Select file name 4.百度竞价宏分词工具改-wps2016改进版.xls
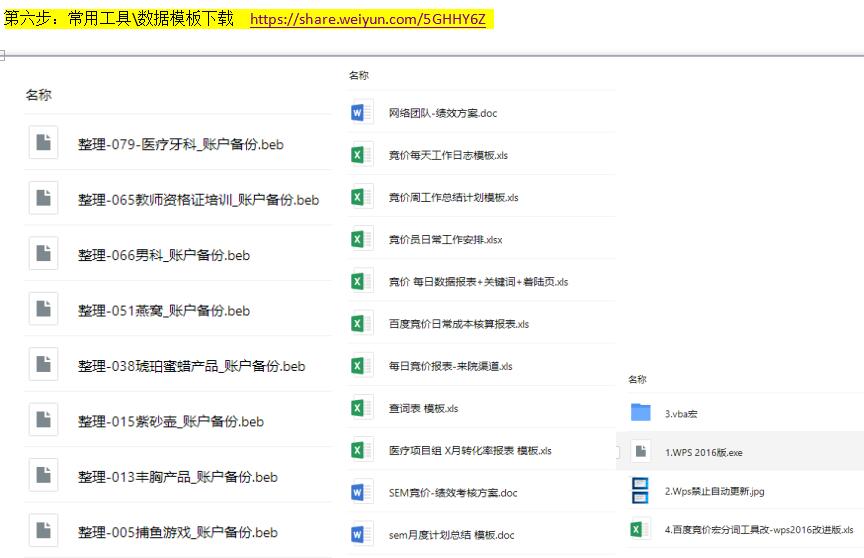Viewport: 864px width, 558px height. (x=759, y=529)
